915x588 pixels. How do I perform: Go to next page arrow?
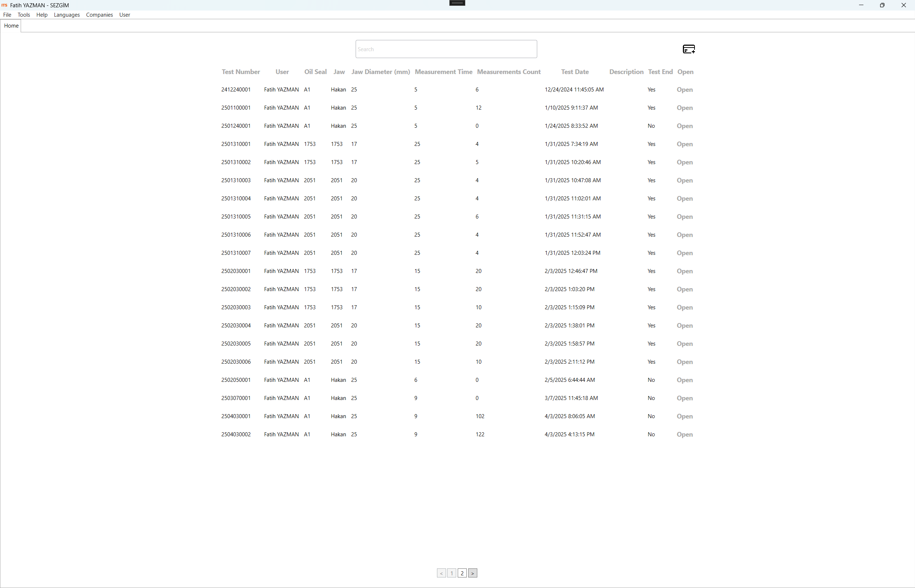pos(472,573)
